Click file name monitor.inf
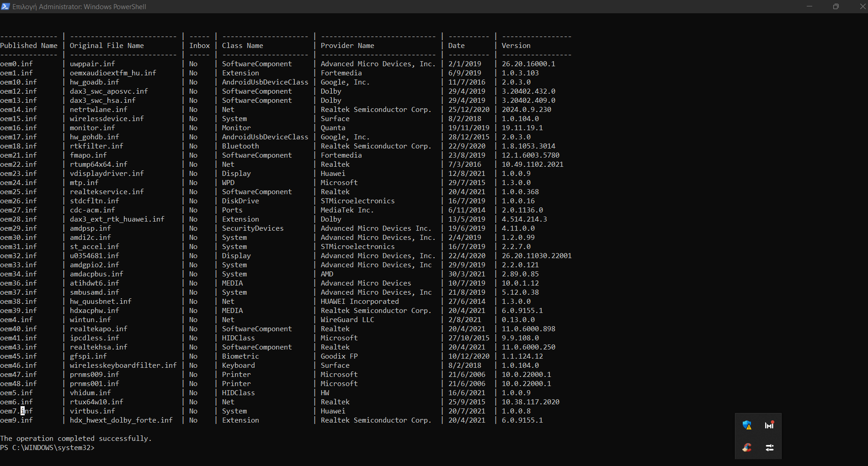The image size is (868, 466). click(92, 128)
